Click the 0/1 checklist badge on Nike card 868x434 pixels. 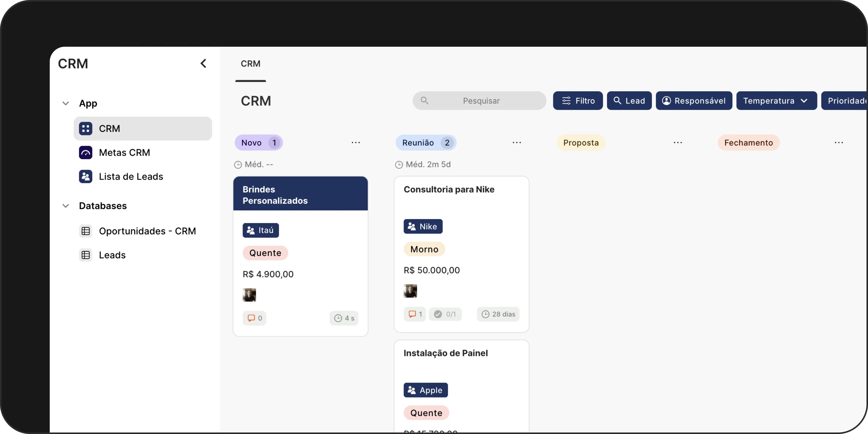[445, 314]
